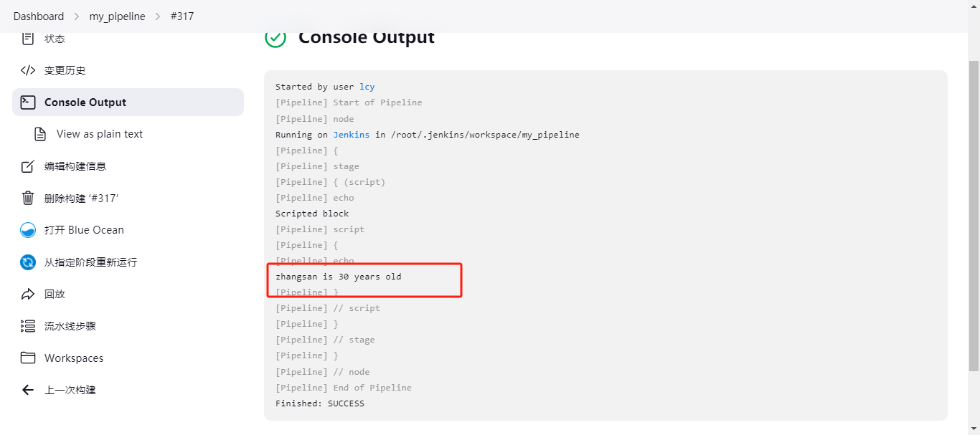980x435 pixels.
Task: Open the Jenkins node link in console
Action: tap(352, 135)
